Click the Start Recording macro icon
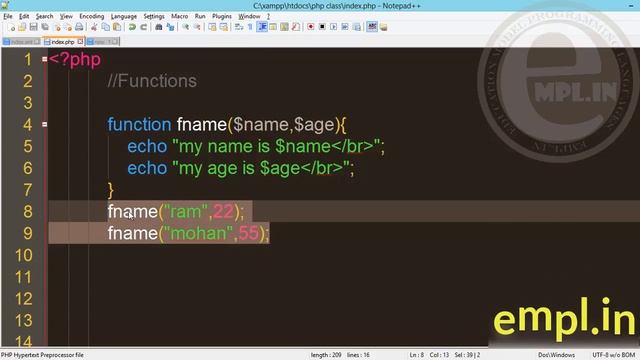Viewport: 640px width, 360px height. click(x=311, y=27)
